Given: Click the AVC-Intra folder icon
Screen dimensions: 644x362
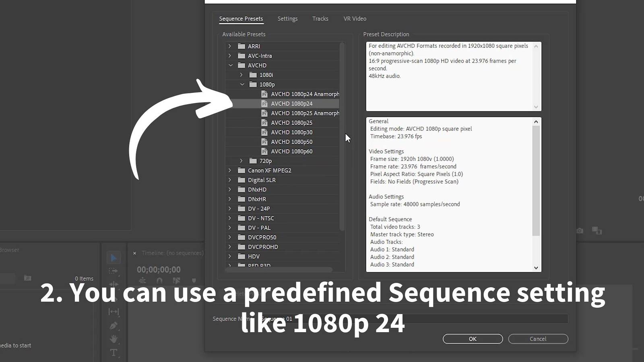Looking at the screenshot, I should (x=242, y=56).
